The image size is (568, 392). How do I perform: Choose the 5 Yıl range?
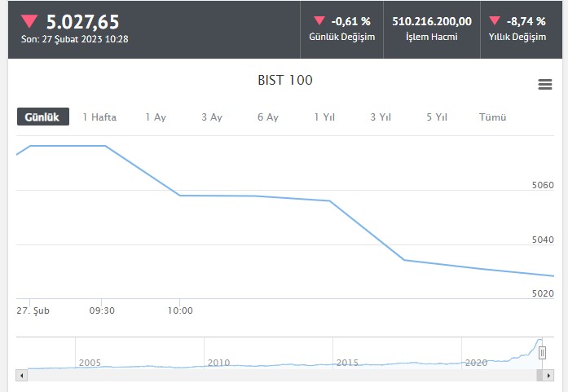[437, 117]
